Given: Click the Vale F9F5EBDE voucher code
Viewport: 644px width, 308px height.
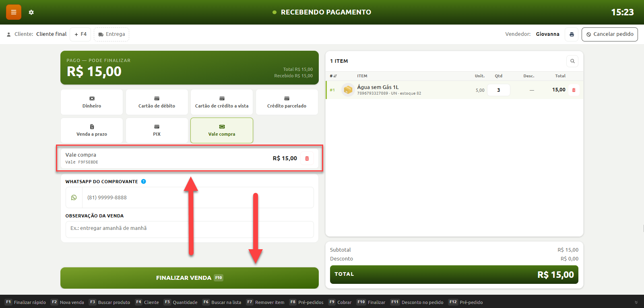Looking at the screenshot, I should (x=82, y=162).
